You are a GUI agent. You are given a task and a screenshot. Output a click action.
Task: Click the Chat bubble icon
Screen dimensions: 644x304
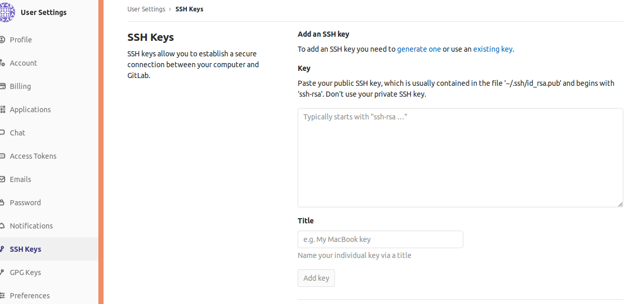click(3, 133)
